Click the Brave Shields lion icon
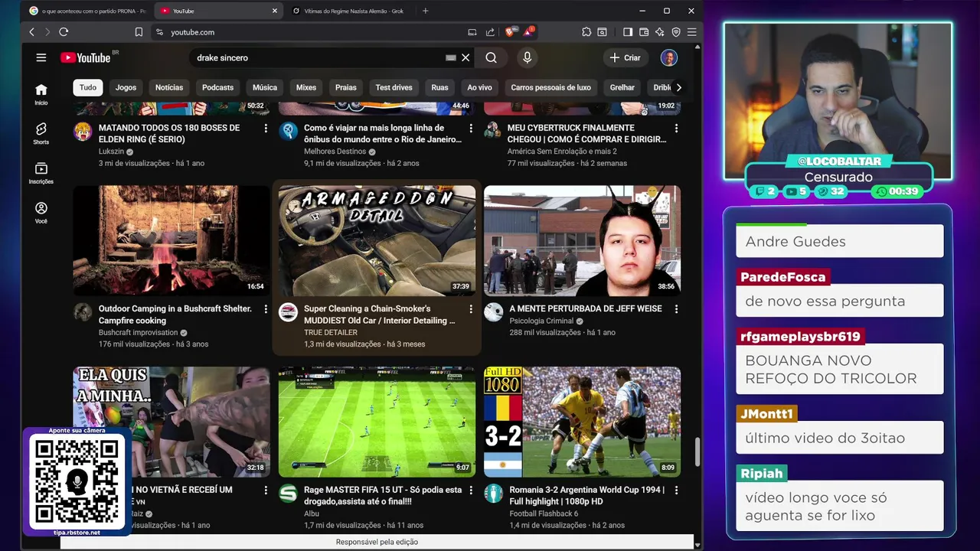The height and width of the screenshot is (551, 980). (510, 32)
